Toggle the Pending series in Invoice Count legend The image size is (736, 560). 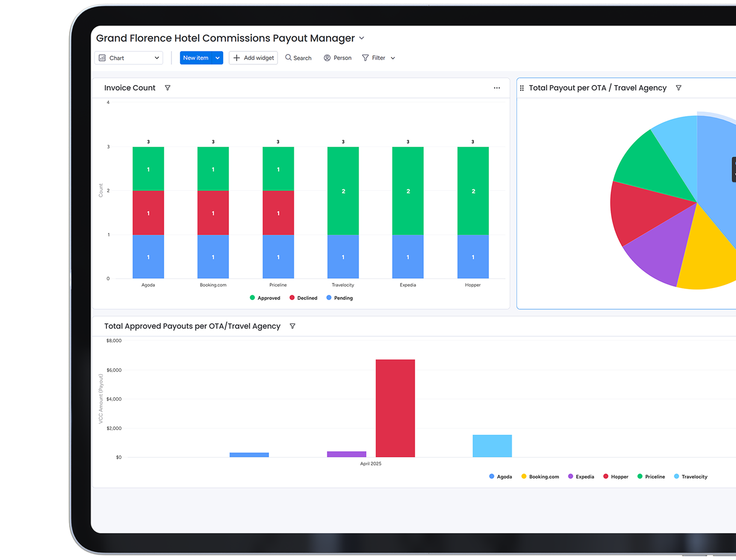tap(339, 298)
